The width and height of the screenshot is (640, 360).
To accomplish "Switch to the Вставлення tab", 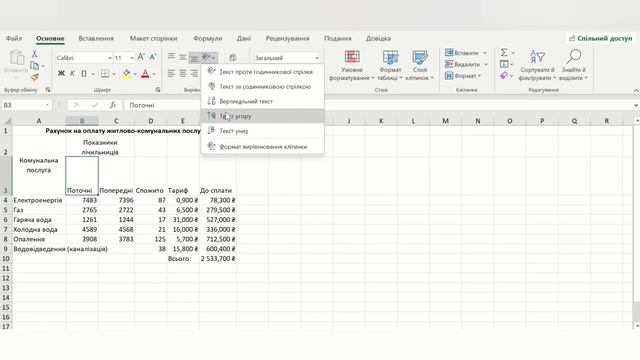I will coord(96,38).
